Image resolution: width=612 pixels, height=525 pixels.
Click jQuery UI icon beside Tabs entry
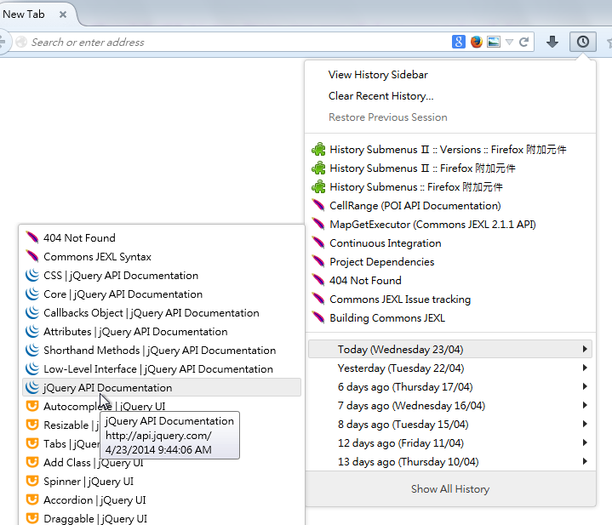point(32,443)
